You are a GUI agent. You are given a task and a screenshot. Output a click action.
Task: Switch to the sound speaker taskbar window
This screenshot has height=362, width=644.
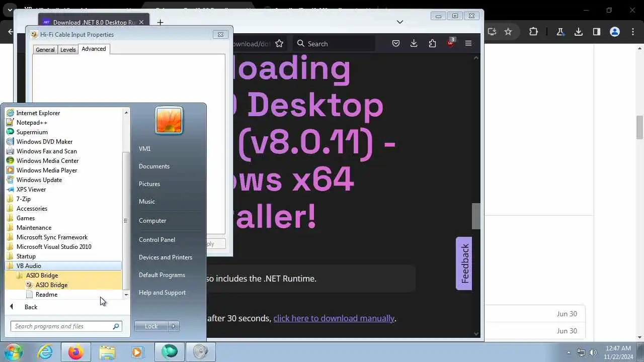200,352
